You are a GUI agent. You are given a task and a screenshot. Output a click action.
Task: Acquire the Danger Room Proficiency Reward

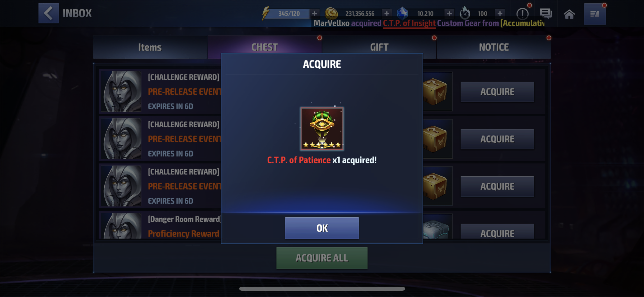[x=497, y=232]
